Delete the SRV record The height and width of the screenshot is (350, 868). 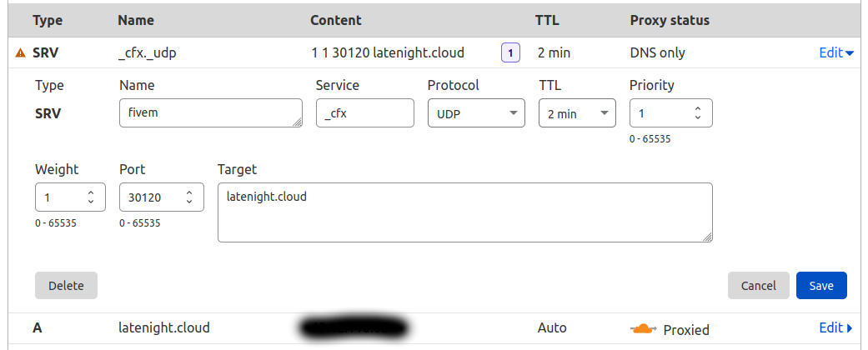(66, 286)
